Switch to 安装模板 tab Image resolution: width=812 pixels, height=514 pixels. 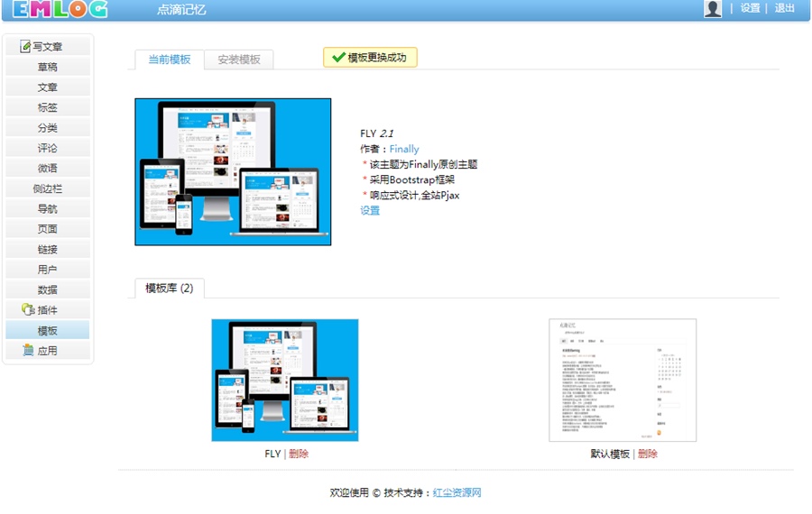239,60
